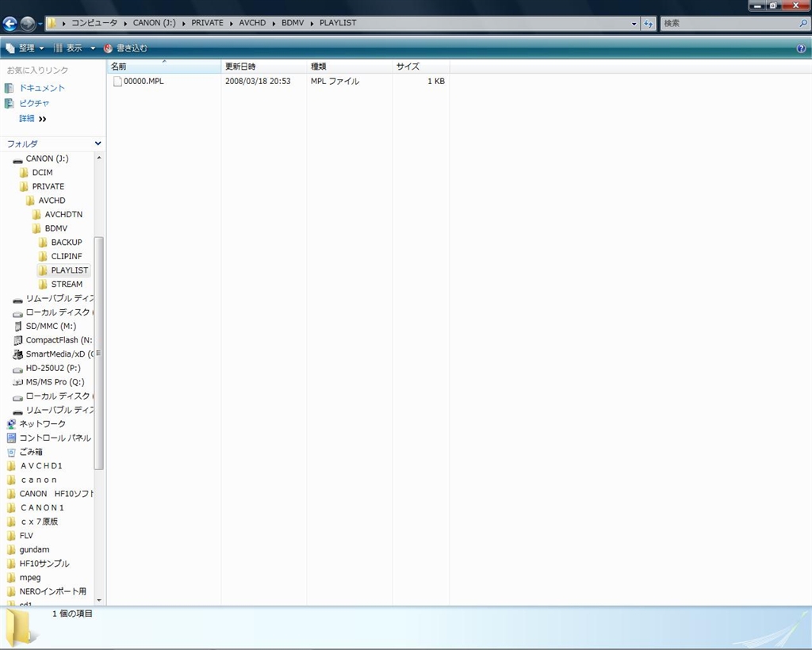Click the folder tree scroll up arrow
Screen dimensions: 812x650
99,157
